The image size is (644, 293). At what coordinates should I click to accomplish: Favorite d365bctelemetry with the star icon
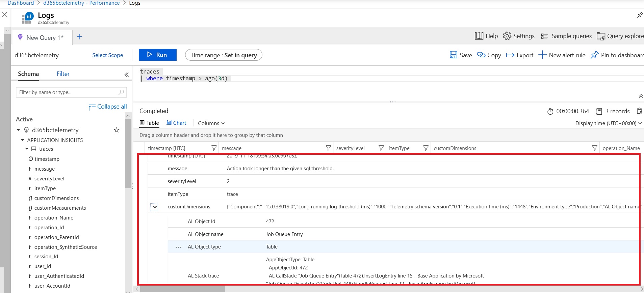[x=117, y=130]
